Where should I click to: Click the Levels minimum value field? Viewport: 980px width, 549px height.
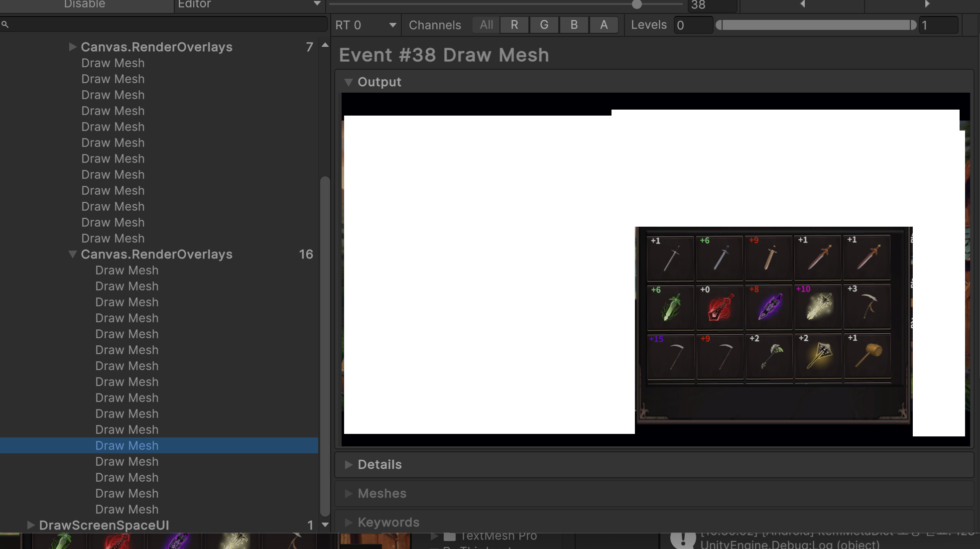(x=692, y=25)
